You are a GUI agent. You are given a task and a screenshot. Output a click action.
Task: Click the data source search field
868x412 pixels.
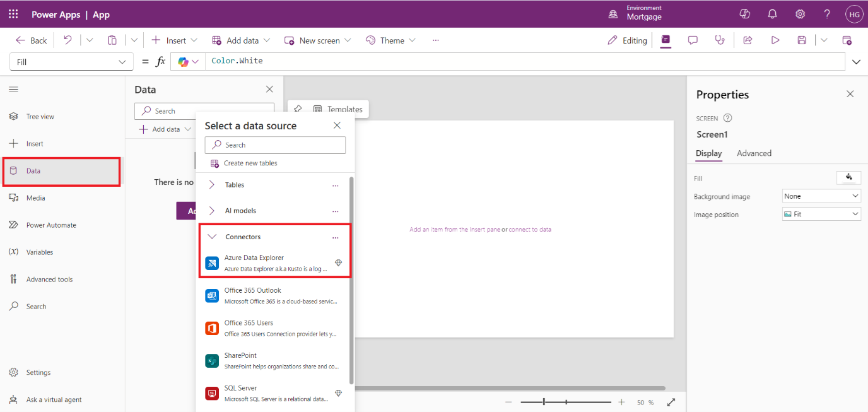[x=275, y=145]
